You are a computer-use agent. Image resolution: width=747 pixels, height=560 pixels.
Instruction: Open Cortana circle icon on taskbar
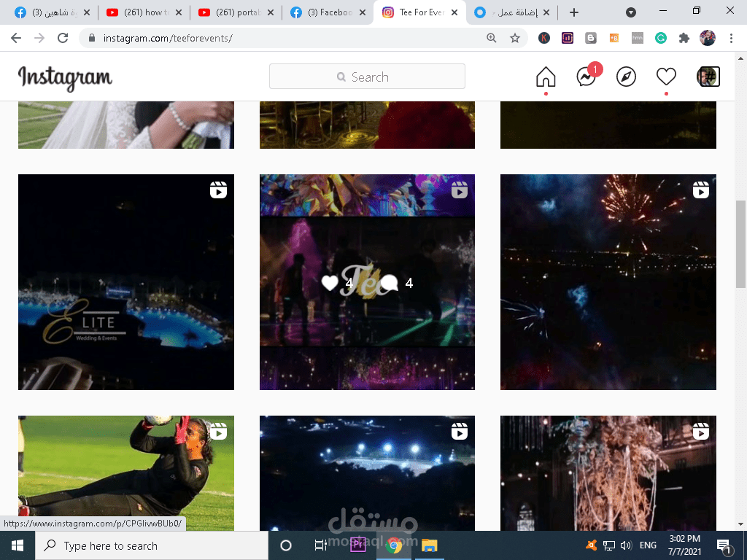(286, 545)
